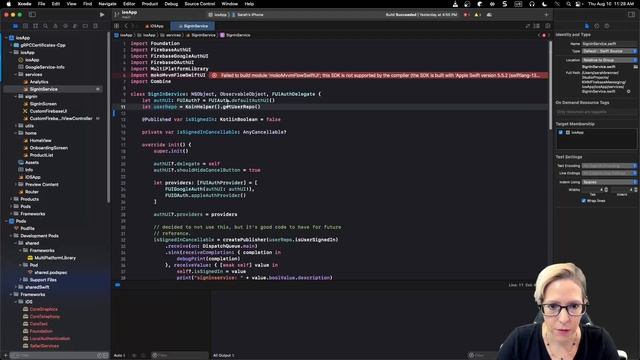Viewport: 640px width, 360px height.
Task: Open the Type Default Swift Source dropdown
Action: [x=609, y=51]
